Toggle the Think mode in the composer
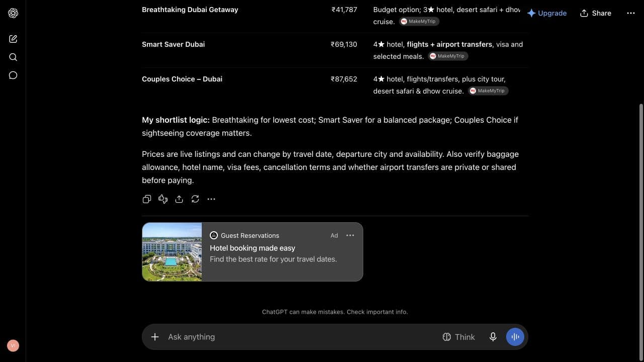The image size is (644, 362). pyautogui.click(x=458, y=337)
